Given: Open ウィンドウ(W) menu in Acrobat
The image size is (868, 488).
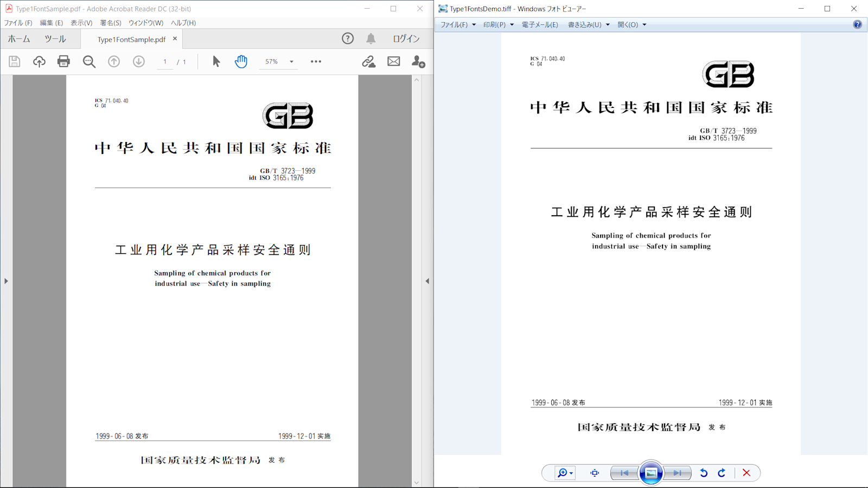Looking at the screenshot, I should click(x=146, y=23).
